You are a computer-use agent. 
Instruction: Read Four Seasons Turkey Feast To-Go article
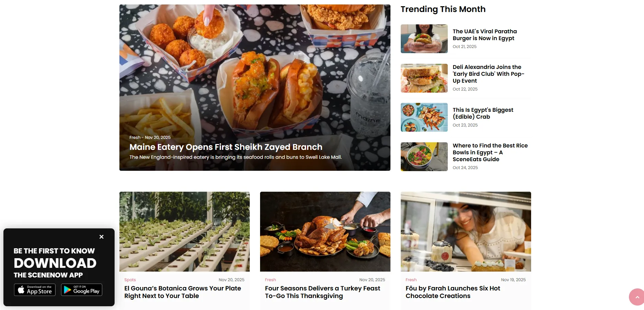coord(323,292)
